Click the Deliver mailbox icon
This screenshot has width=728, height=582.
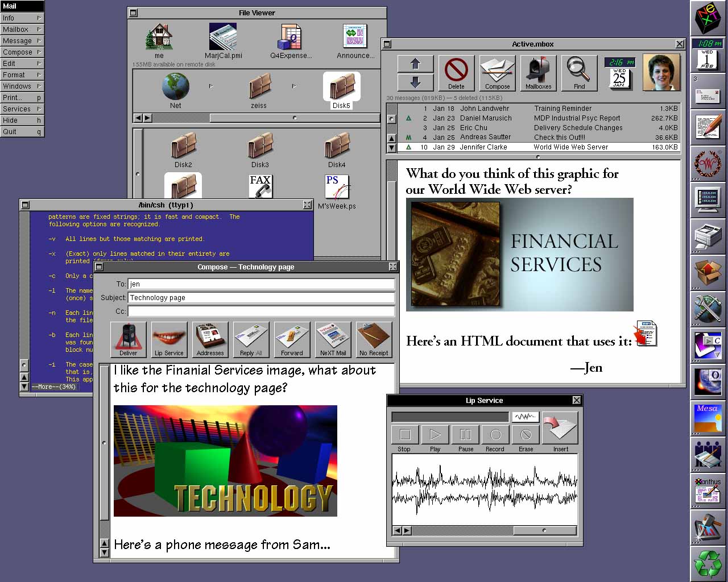[128, 339]
